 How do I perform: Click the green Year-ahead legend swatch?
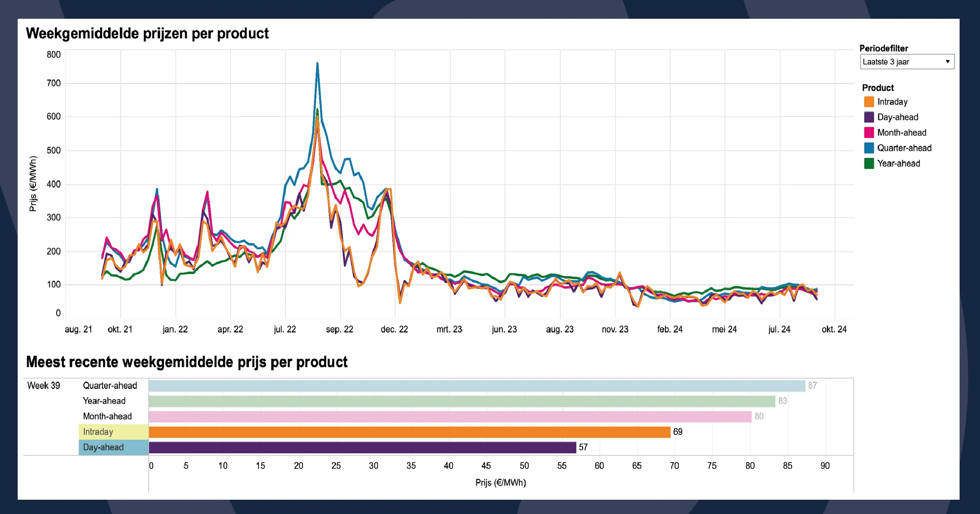pos(869,163)
